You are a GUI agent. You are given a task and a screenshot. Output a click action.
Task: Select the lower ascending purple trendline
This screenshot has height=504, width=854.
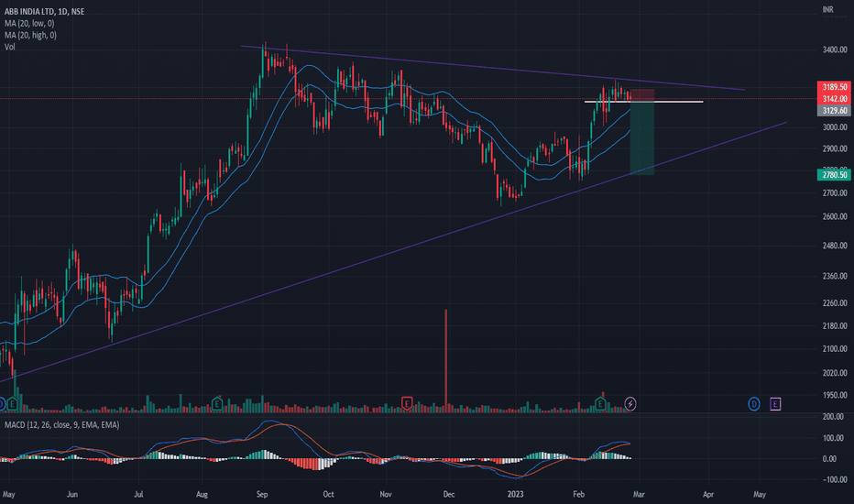(393, 252)
